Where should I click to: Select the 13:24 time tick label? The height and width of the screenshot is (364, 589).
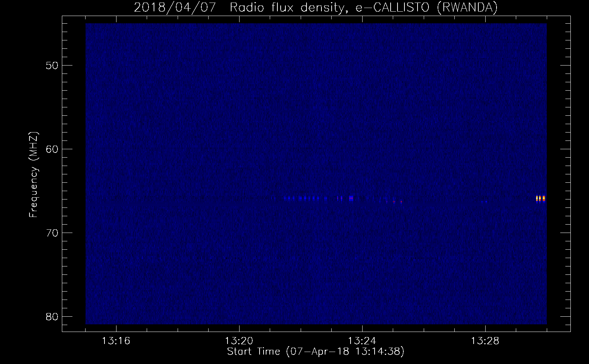click(362, 341)
